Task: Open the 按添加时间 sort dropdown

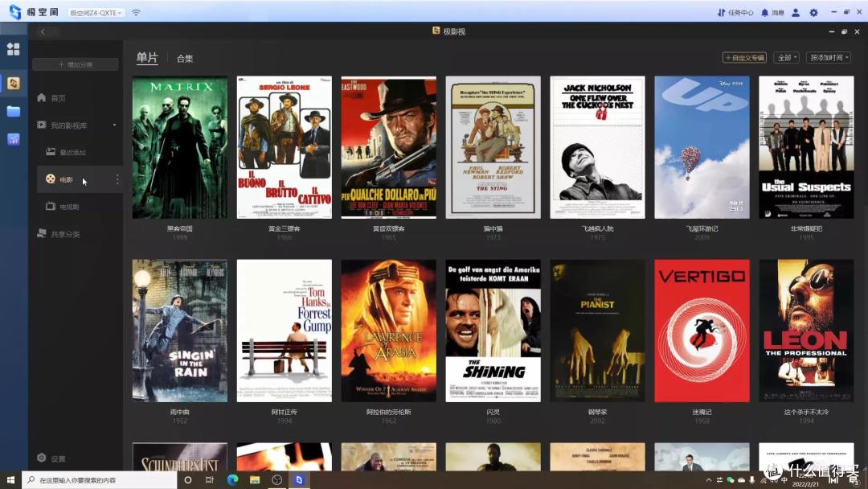Action: (x=829, y=58)
